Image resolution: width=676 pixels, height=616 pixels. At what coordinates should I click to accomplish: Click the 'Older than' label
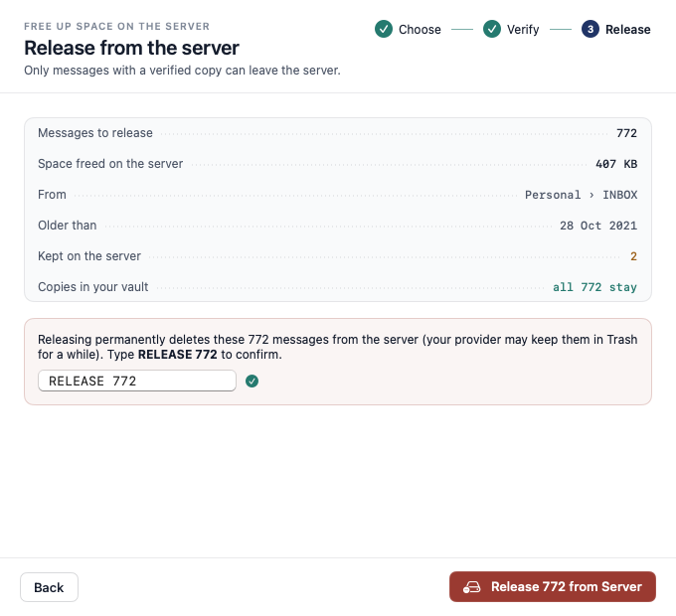[68, 226]
